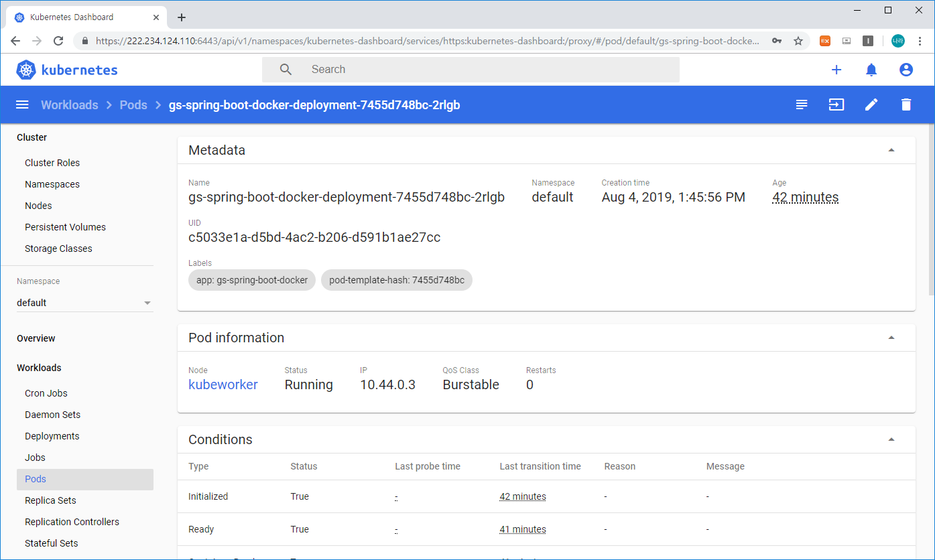Click the search magnifier icon
This screenshot has height=560, width=935.
tap(286, 70)
